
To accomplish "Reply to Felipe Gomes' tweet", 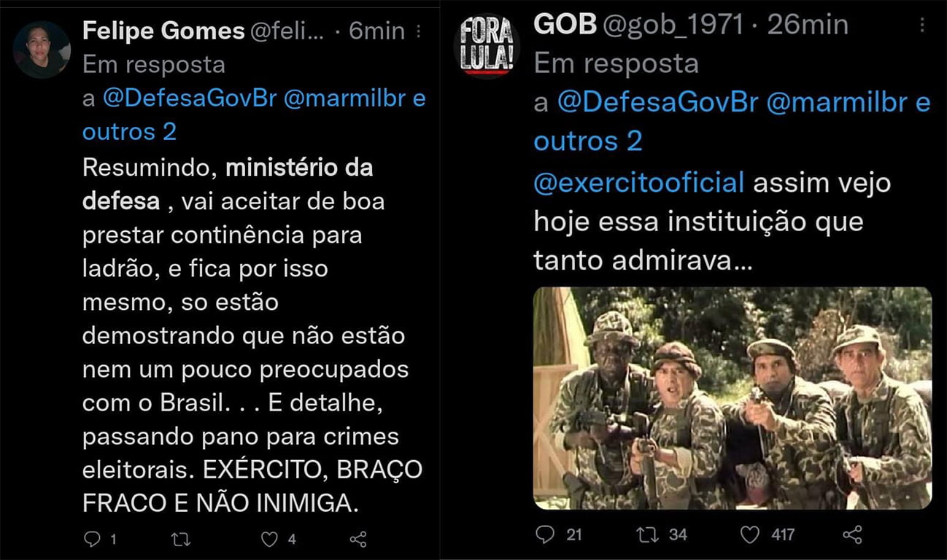I will tap(92, 540).
